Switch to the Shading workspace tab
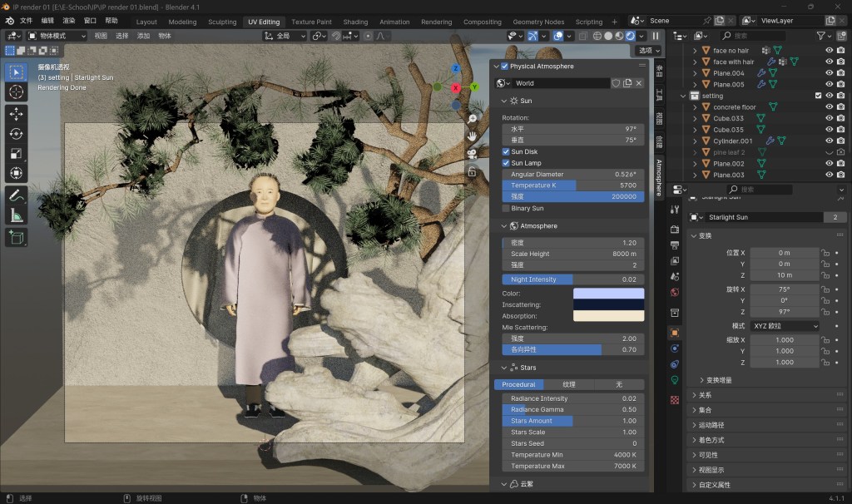The height and width of the screenshot is (504, 852). pyautogui.click(x=355, y=22)
